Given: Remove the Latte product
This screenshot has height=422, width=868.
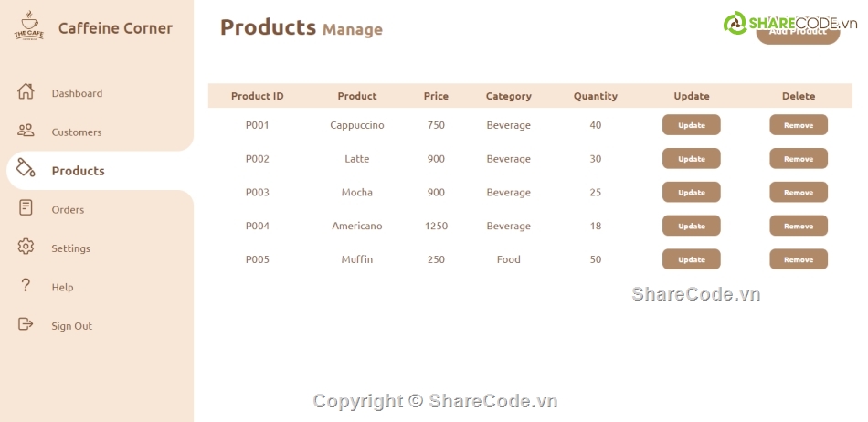Looking at the screenshot, I should tap(798, 159).
